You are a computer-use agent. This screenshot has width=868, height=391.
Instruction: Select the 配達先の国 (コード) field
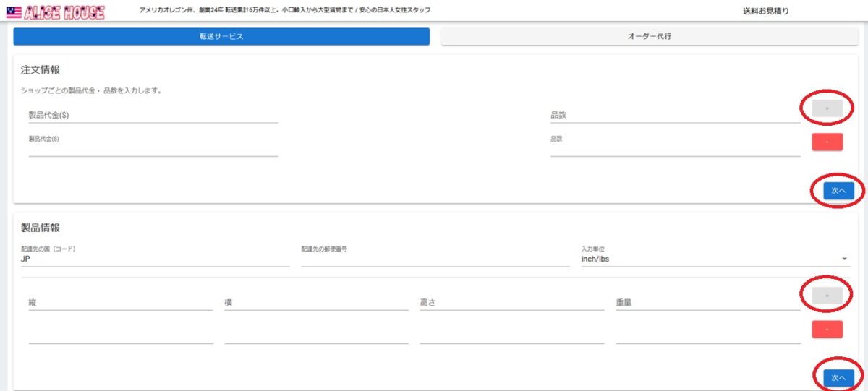(x=155, y=259)
